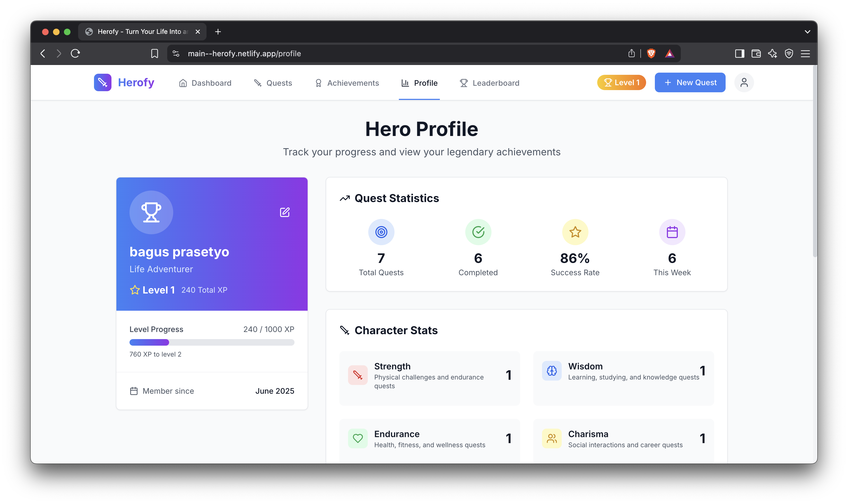Click the New Quest button
This screenshot has height=504, width=848.
690,82
